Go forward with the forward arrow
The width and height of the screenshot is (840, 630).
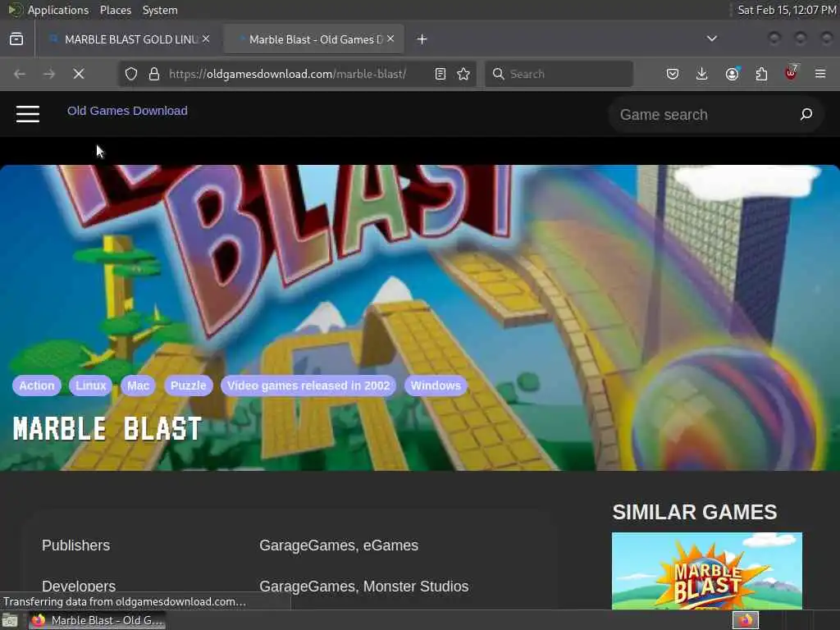pos(49,74)
